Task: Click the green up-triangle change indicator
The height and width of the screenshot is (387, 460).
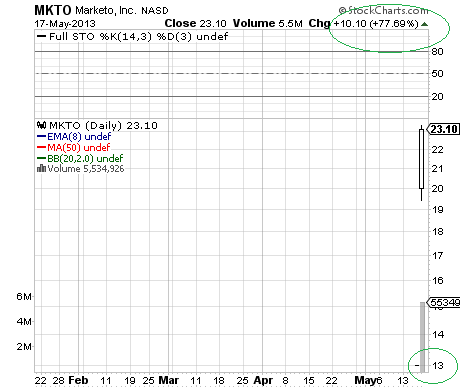Action: pos(424,24)
